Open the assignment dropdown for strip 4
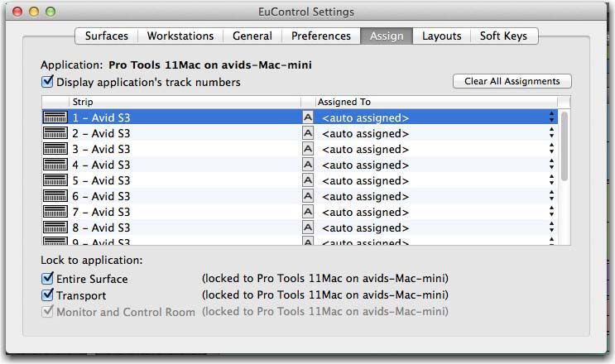This screenshot has width=615, height=364. (x=551, y=165)
